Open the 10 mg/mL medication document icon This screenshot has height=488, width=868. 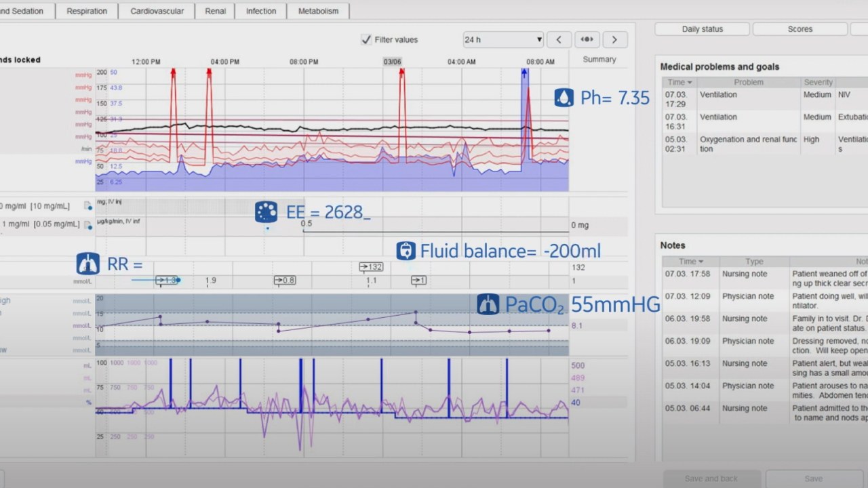pyautogui.click(x=88, y=205)
